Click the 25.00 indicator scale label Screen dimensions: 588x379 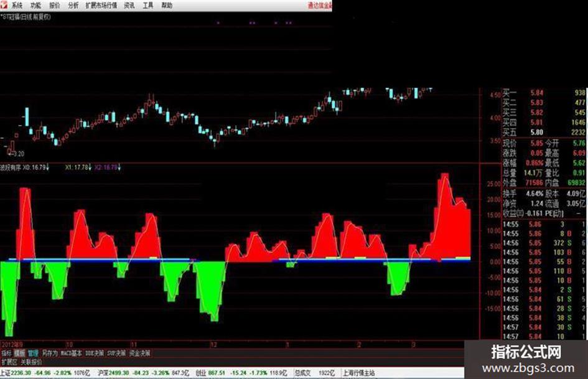coord(493,184)
